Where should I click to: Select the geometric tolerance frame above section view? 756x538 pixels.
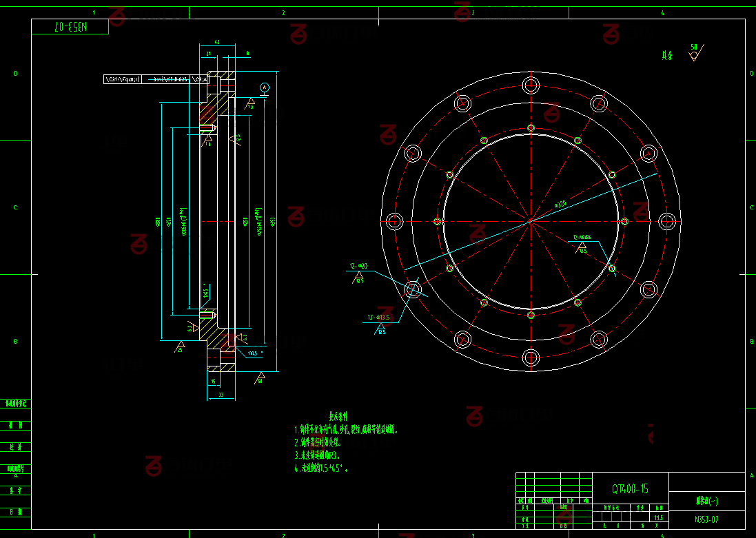(x=156, y=79)
